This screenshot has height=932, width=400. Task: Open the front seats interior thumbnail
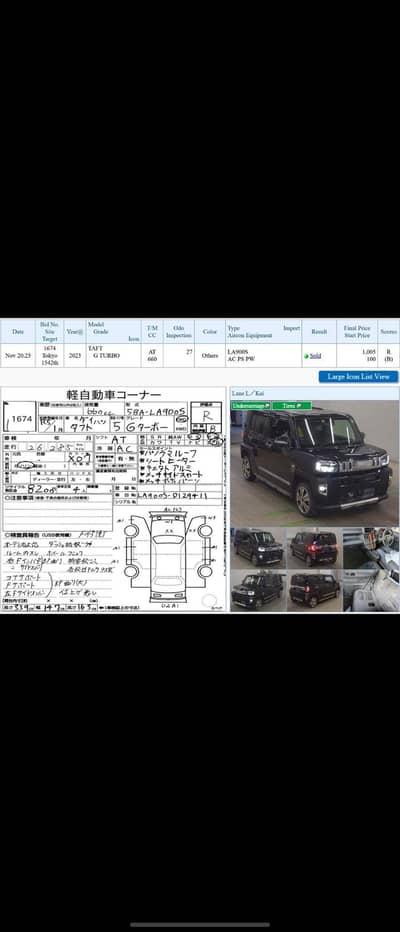(x=371, y=590)
